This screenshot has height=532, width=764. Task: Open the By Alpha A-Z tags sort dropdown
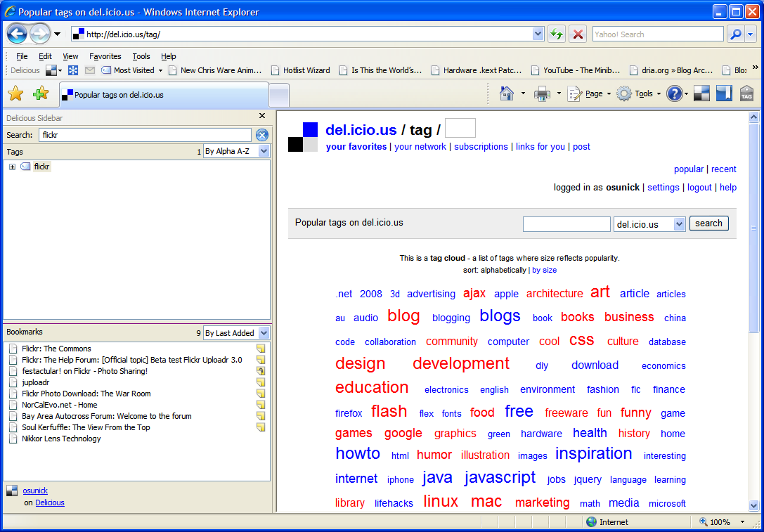coord(264,151)
